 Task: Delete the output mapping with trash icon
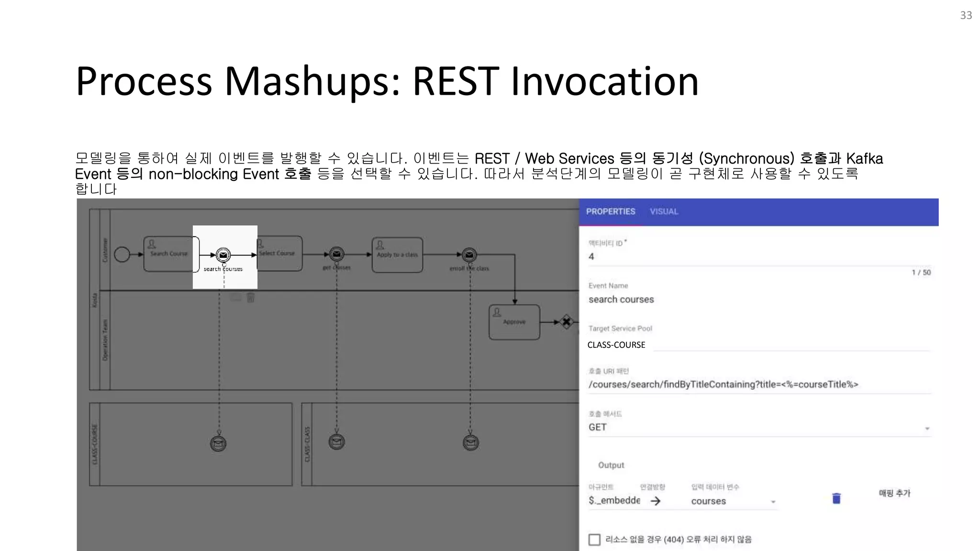click(x=836, y=498)
